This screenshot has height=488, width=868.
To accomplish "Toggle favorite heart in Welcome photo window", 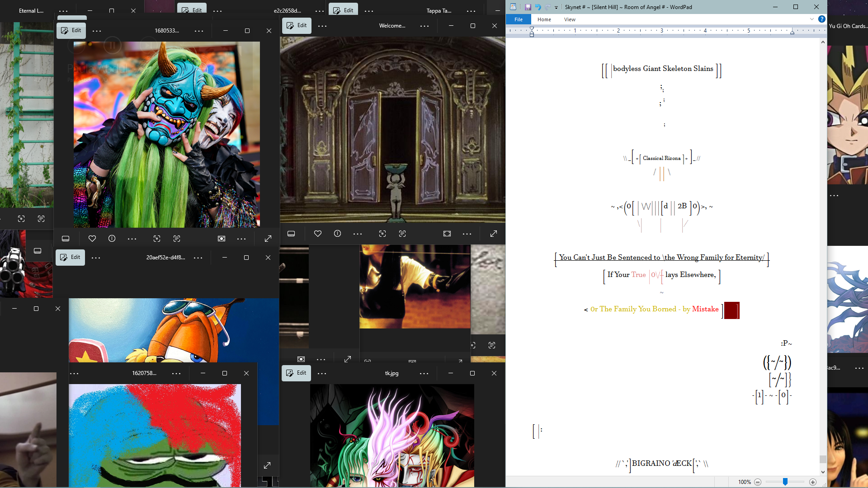I will [318, 234].
